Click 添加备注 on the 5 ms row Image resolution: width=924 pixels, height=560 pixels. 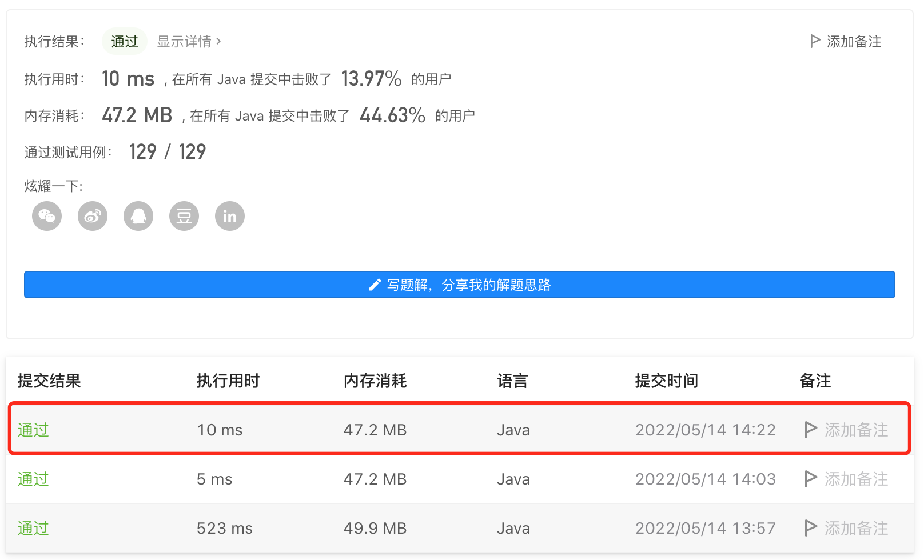click(x=855, y=479)
